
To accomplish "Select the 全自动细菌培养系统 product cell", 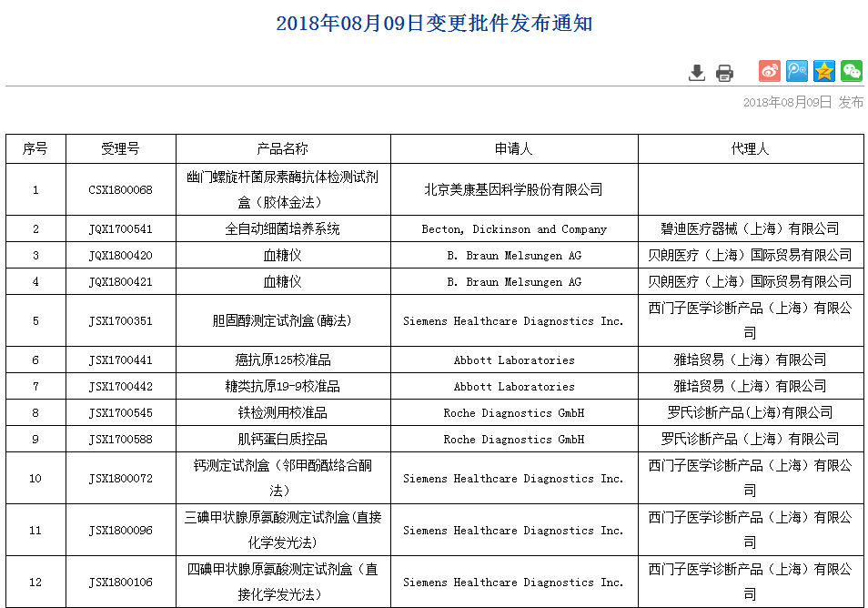I will coord(282,229).
